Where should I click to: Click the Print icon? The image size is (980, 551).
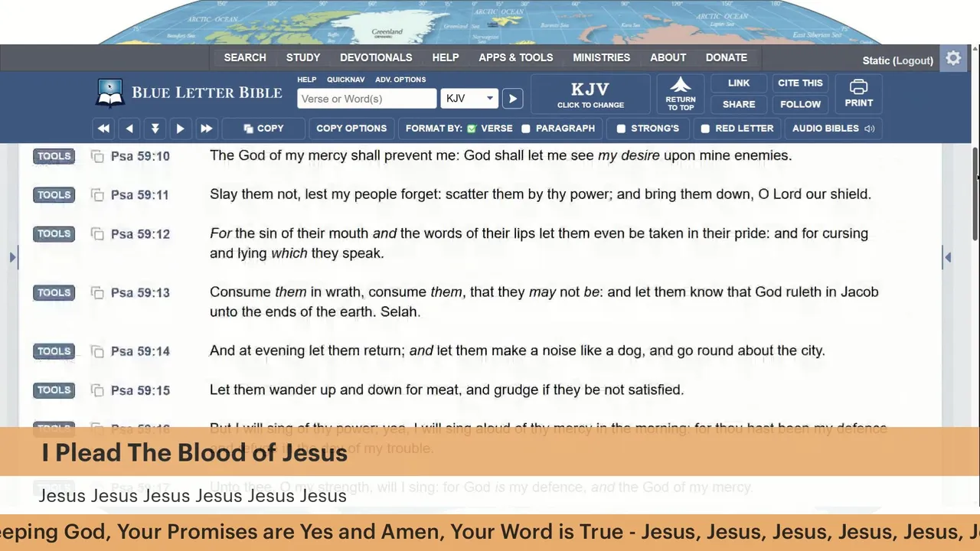tap(858, 93)
